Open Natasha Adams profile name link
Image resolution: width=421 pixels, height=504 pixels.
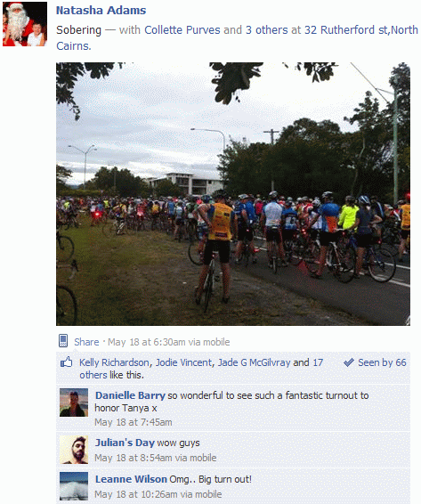[101, 11]
